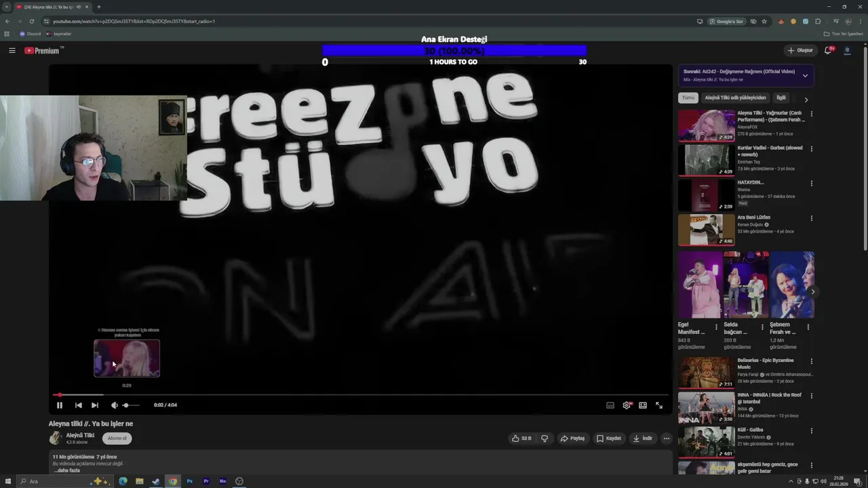The height and width of the screenshot is (488, 868).
Task: Toggle theater mode in the player
Action: point(643,405)
